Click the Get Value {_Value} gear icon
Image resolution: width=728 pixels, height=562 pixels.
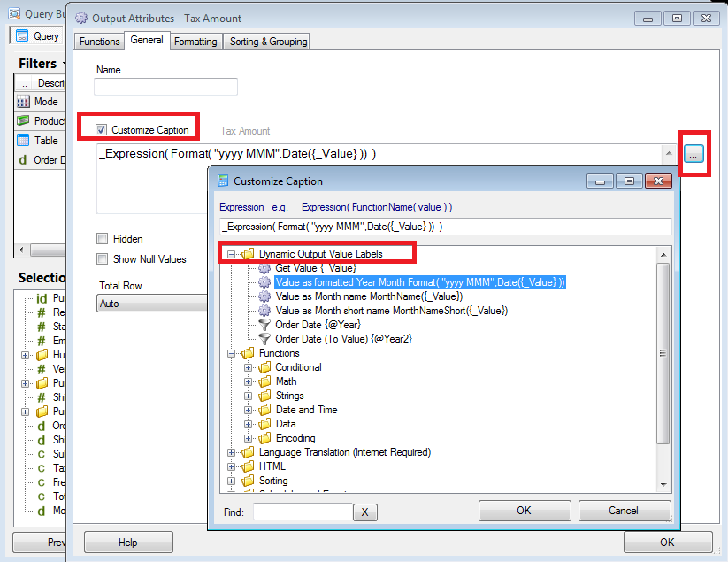tap(264, 268)
